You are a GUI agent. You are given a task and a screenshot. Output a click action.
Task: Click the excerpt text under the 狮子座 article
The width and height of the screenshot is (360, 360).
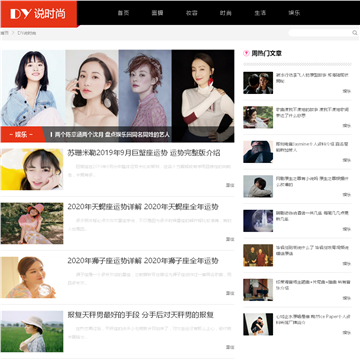click(x=149, y=278)
